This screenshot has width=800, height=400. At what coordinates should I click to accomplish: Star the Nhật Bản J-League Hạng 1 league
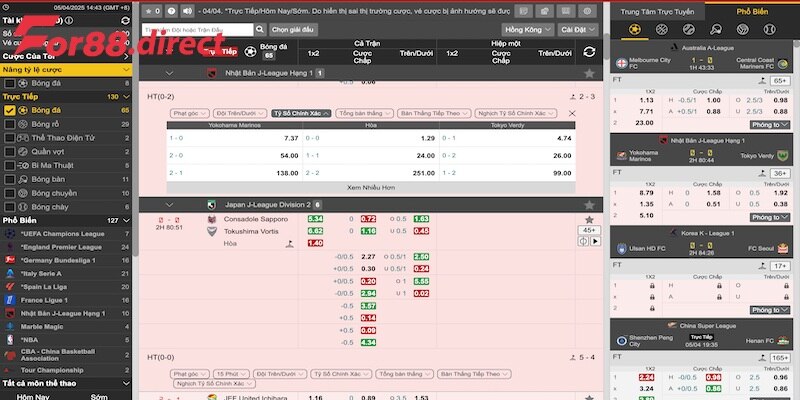589,74
